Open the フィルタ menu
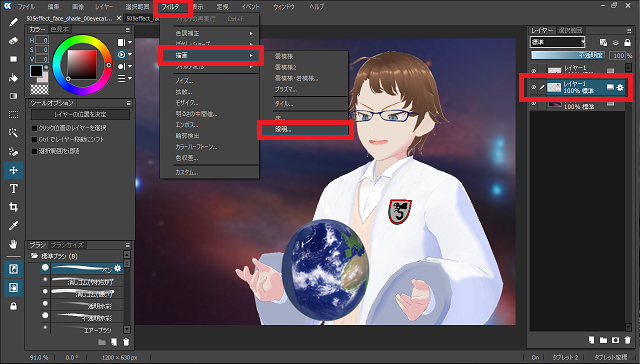 coord(171,7)
